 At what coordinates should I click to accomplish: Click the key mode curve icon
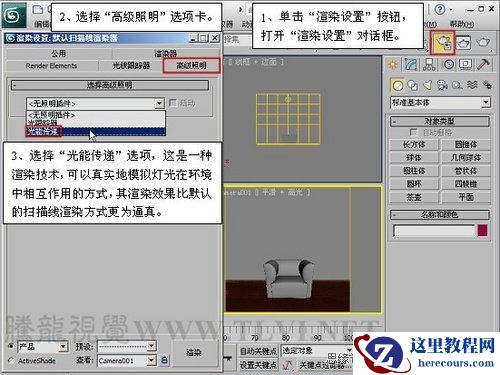287,365
